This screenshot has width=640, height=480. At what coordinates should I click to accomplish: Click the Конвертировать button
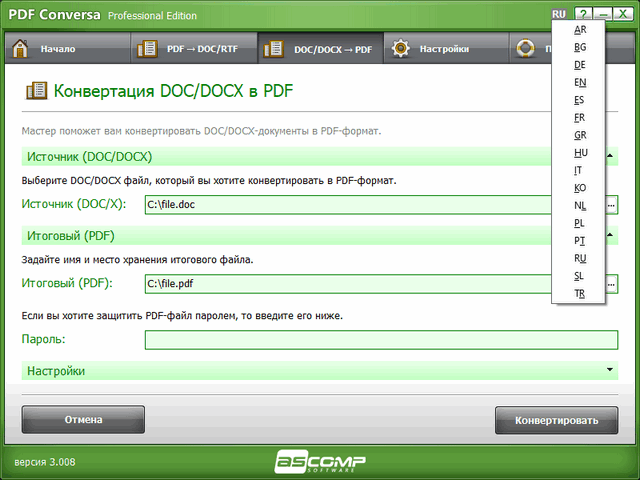point(556,420)
